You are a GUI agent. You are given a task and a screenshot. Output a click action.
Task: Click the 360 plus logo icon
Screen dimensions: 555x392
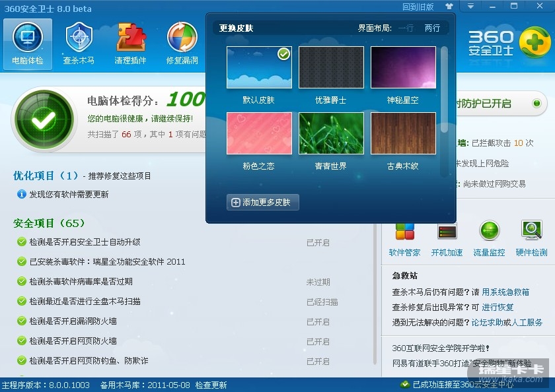pyautogui.click(x=535, y=42)
